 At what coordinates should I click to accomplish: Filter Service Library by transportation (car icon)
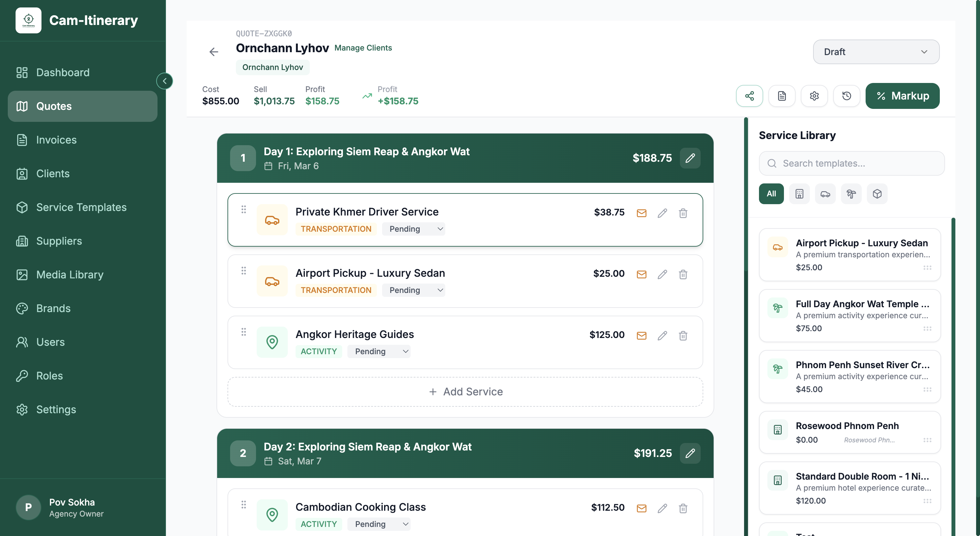pyautogui.click(x=825, y=194)
